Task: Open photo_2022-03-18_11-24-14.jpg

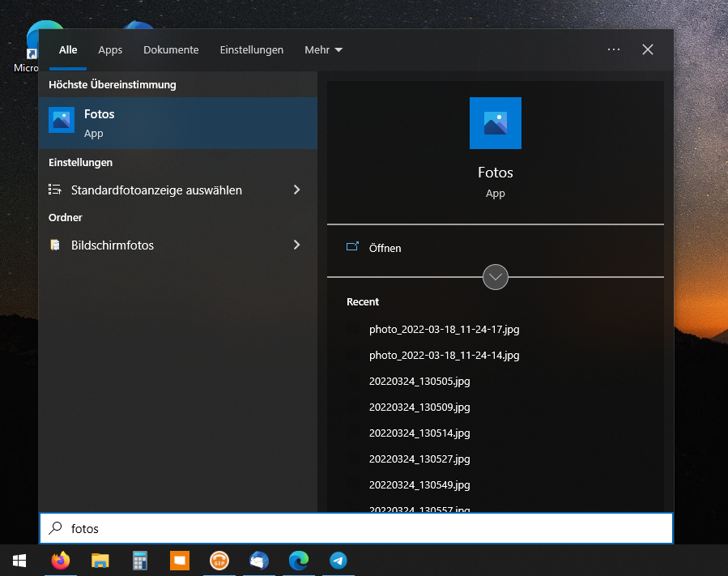Action: (444, 356)
